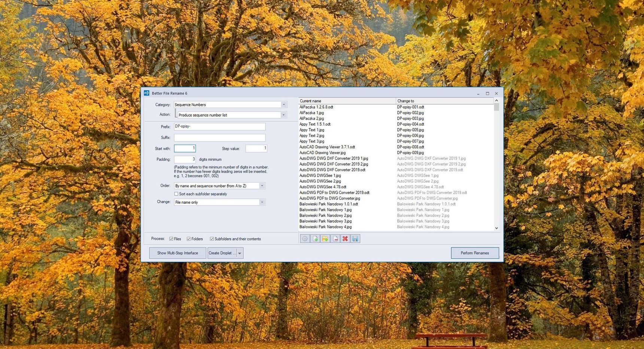The height and width of the screenshot is (349, 644).
Task: Click the Change to column header
Action: [x=445, y=101]
